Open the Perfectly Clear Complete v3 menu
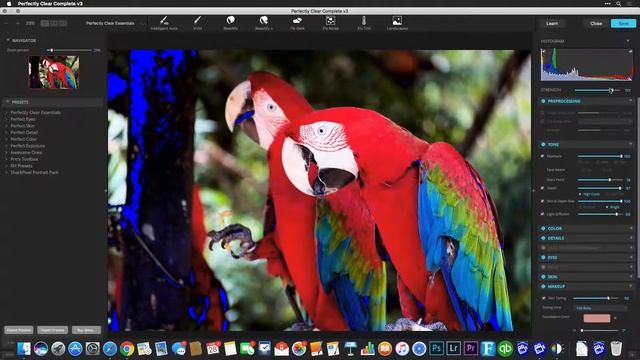The image size is (640, 360). click(50, 4)
